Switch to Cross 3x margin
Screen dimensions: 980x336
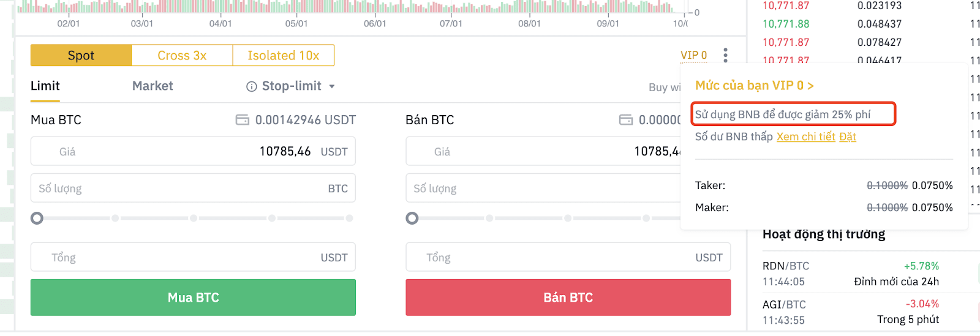click(182, 55)
